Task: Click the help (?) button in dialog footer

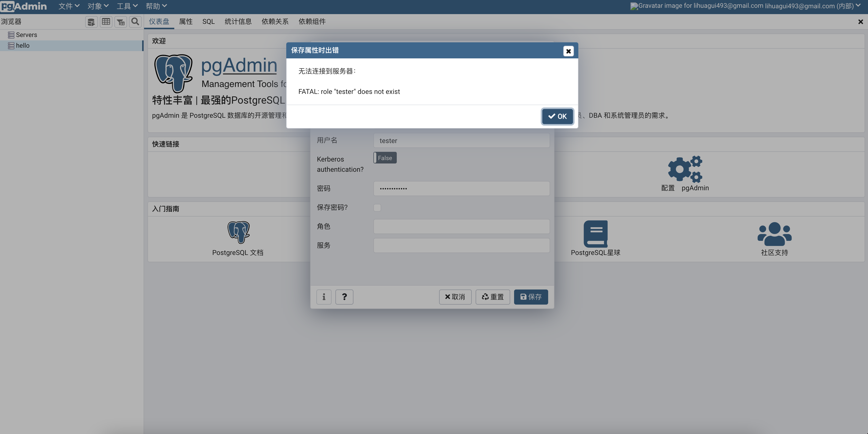Action: pos(344,297)
